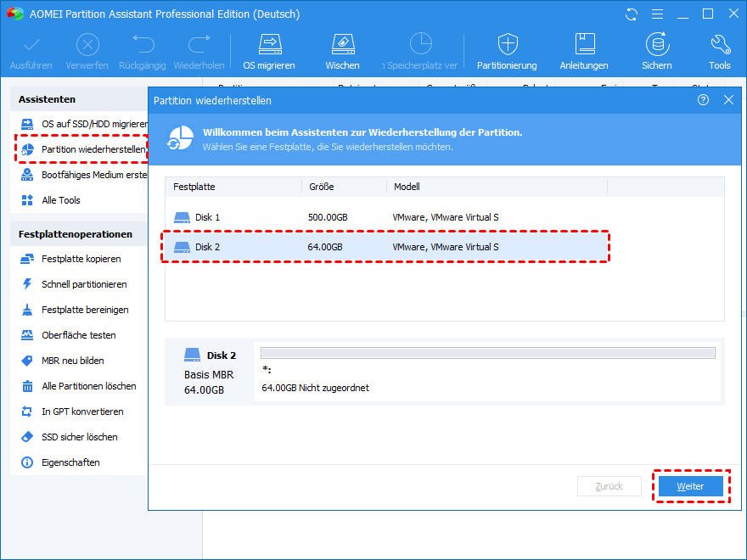Select Disk 2 row in disk list

click(x=386, y=247)
